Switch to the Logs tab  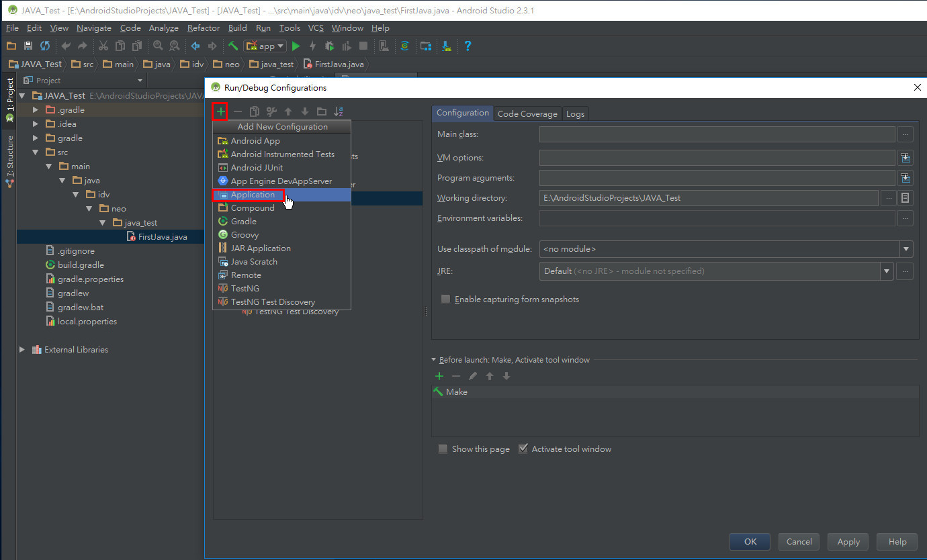click(575, 113)
